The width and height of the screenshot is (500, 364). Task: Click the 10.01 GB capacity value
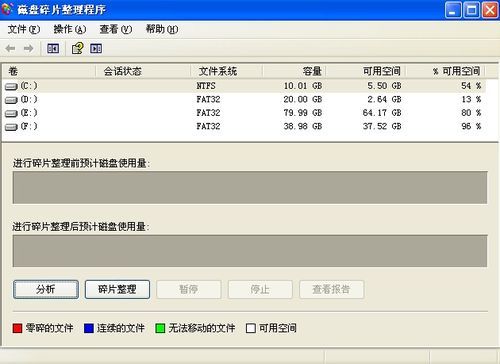coord(303,86)
